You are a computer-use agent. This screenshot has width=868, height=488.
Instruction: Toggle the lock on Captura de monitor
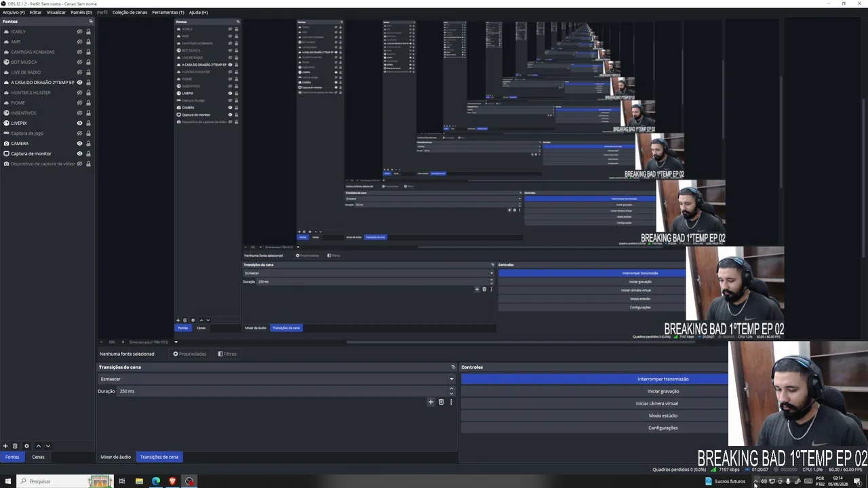point(88,154)
